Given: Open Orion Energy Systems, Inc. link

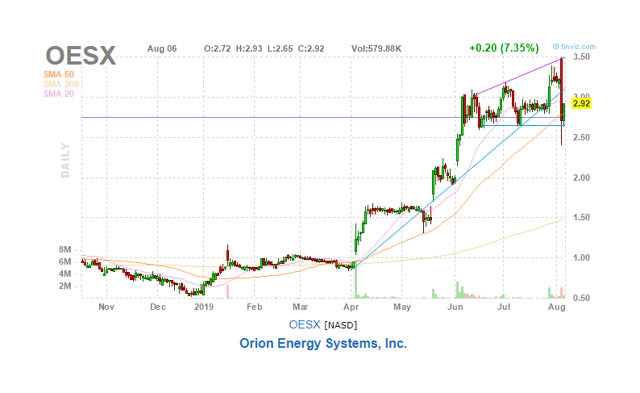Looking at the screenshot, I should click(323, 343).
